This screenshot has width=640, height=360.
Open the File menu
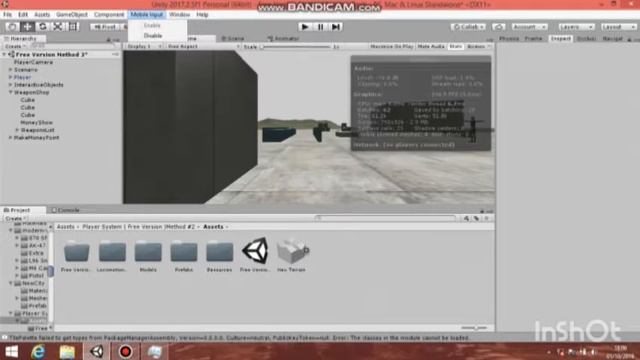pos(7,14)
